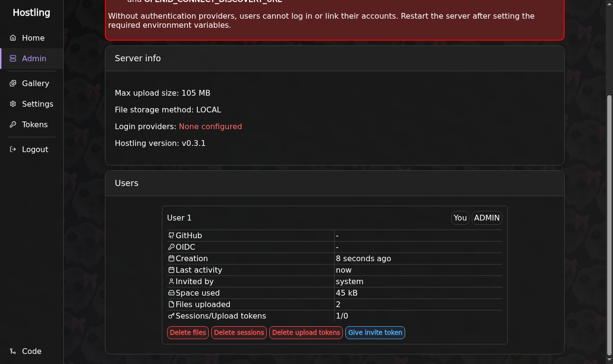The image size is (613, 364).
Task: Click the 'now' last activity value
Action: pyautogui.click(x=344, y=270)
